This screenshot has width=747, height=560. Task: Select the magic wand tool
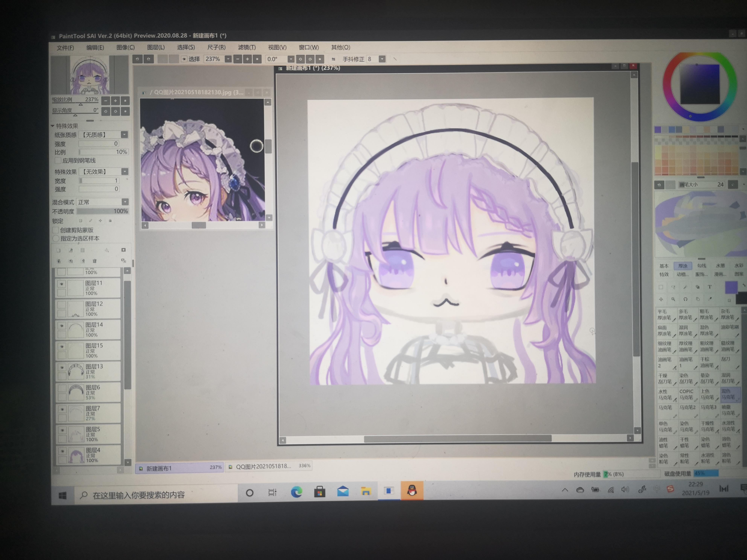685,287
